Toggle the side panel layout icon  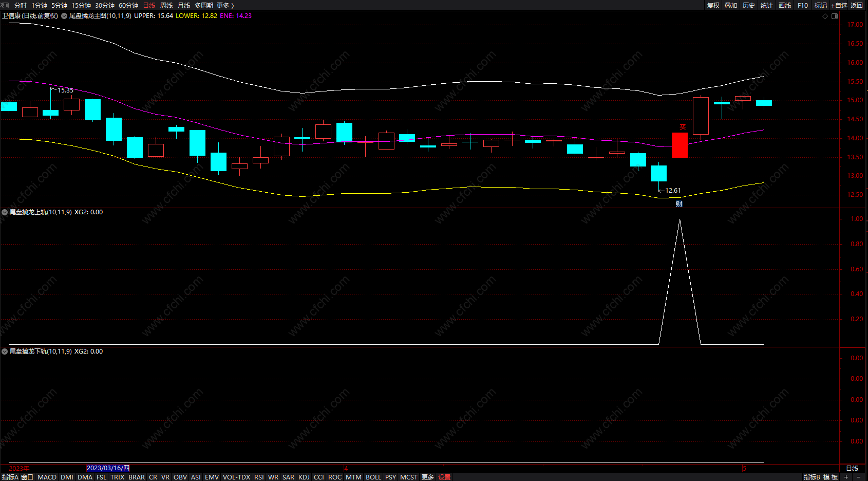coord(835,16)
